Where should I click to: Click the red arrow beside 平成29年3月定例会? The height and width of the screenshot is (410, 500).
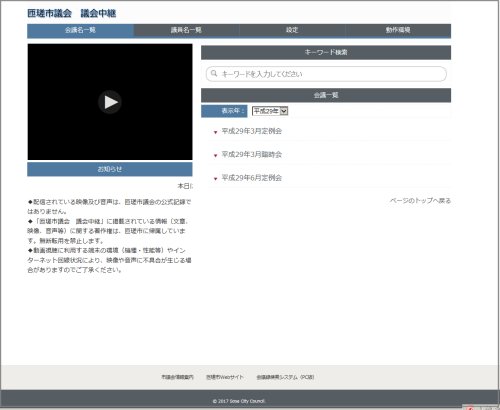click(215, 132)
